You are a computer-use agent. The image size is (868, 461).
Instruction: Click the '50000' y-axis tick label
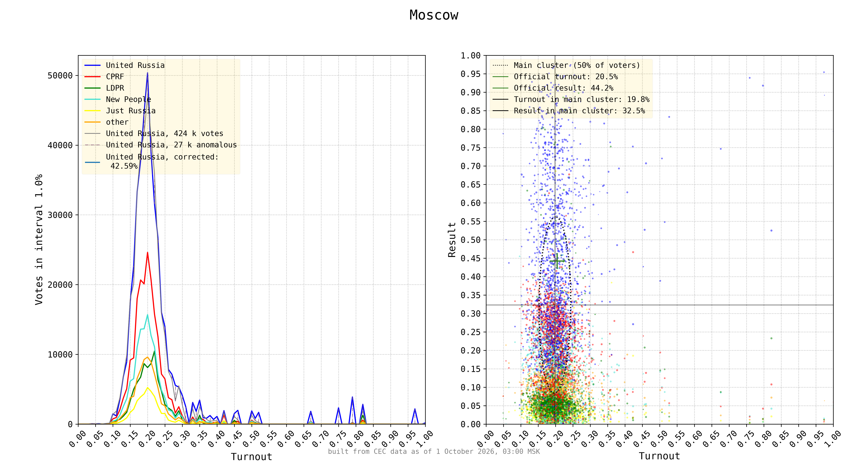click(60, 76)
